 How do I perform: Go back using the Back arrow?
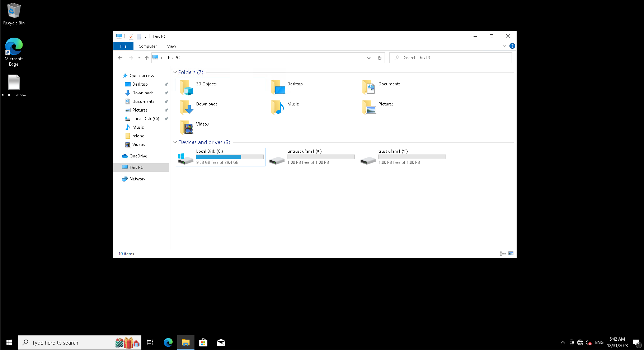coord(120,58)
